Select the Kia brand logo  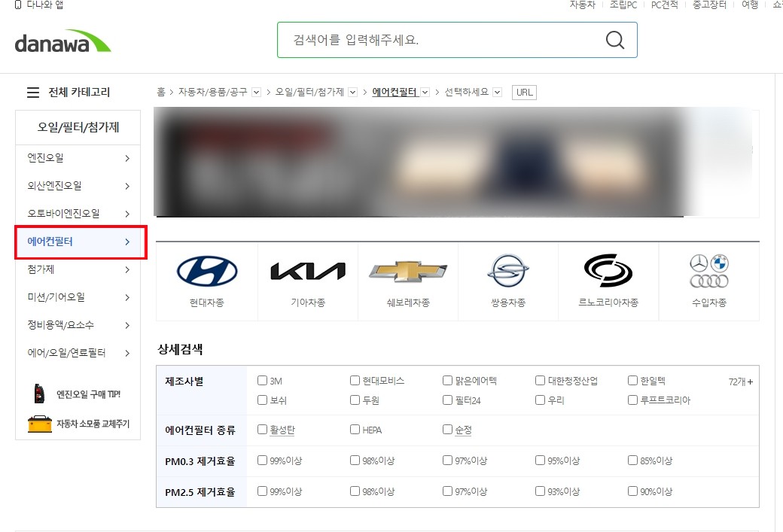[308, 271]
